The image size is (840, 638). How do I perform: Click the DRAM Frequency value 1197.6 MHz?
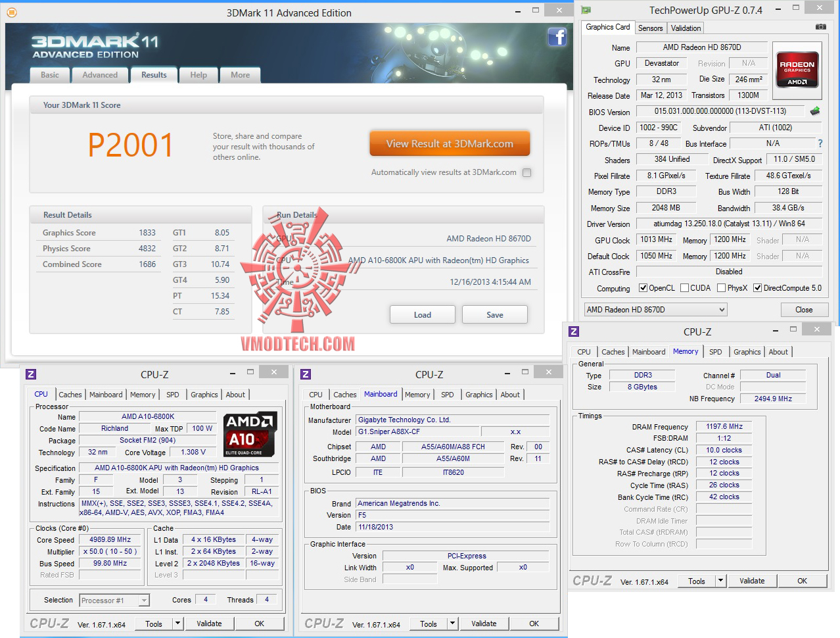[x=724, y=426]
